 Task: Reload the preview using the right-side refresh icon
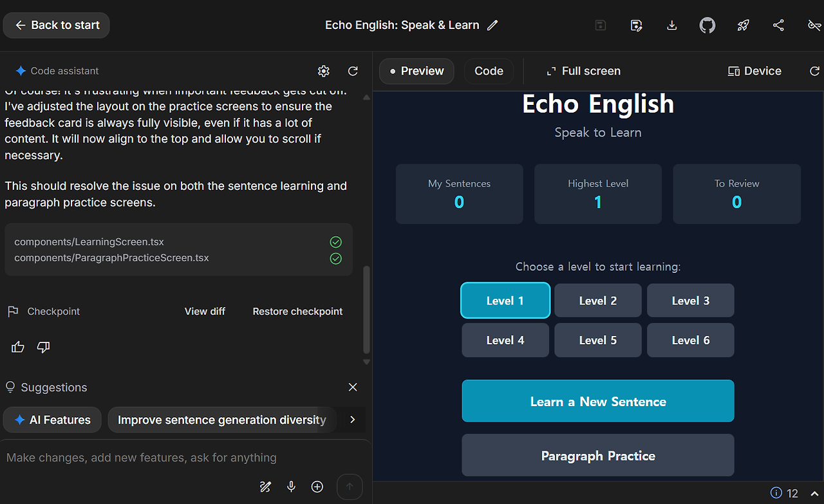pyautogui.click(x=814, y=71)
